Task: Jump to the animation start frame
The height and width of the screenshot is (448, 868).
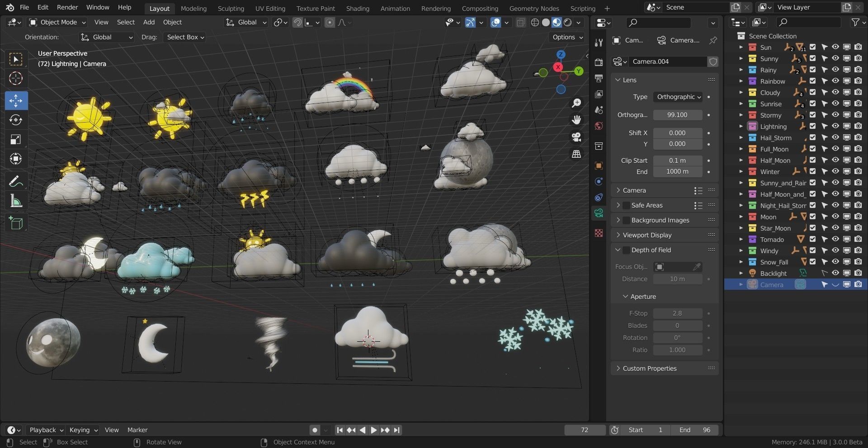Action: (340, 430)
